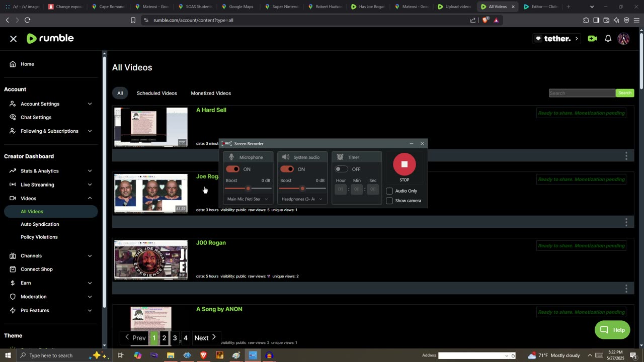Image resolution: width=644 pixels, height=362 pixels.
Task: Check the Show camera checkbox
Action: 389,201
